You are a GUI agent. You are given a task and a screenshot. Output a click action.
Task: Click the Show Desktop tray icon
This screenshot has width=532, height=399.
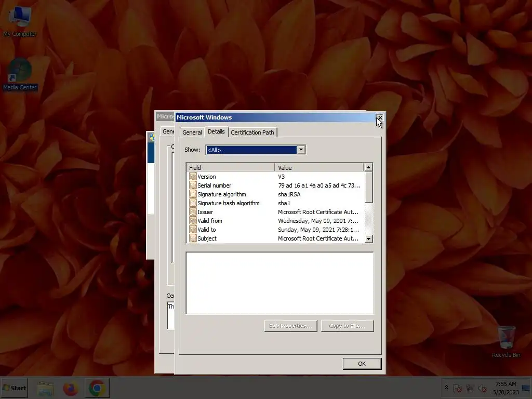[527, 388]
